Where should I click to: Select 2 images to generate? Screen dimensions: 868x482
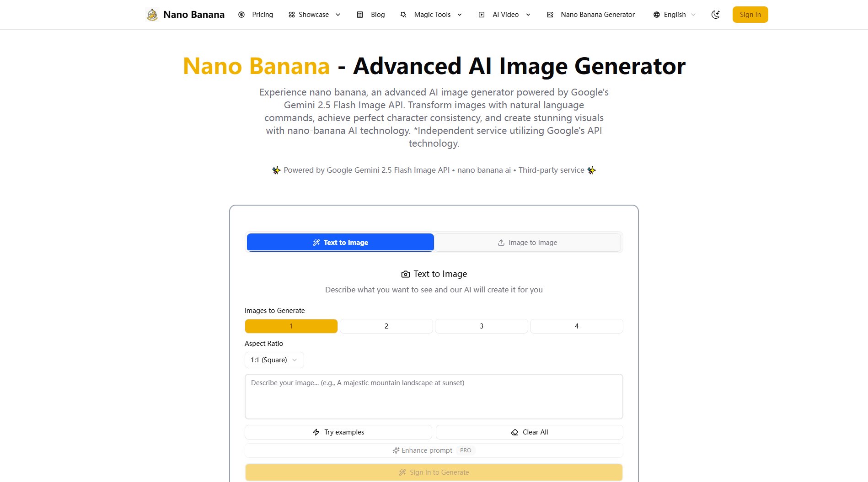click(x=386, y=326)
